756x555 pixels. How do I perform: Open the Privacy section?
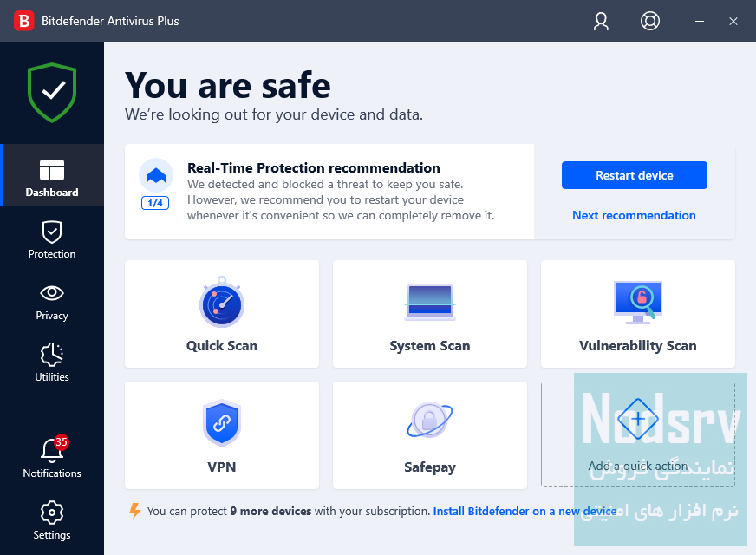coord(52,303)
